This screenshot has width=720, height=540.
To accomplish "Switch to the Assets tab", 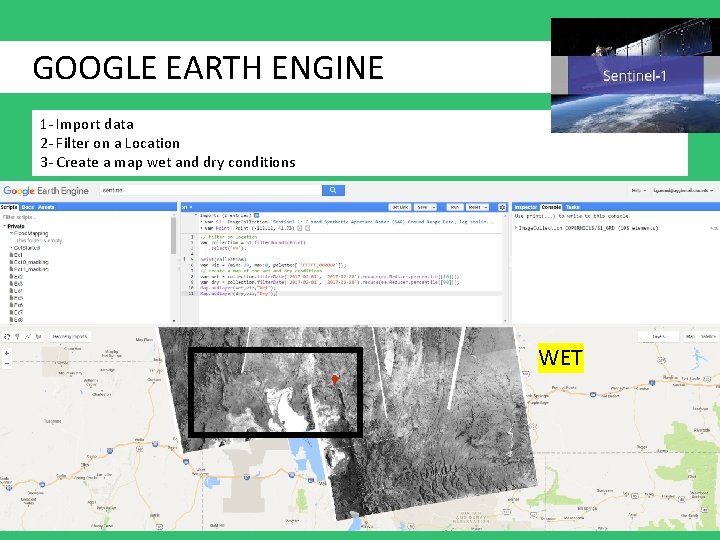I will pos(46,207).
